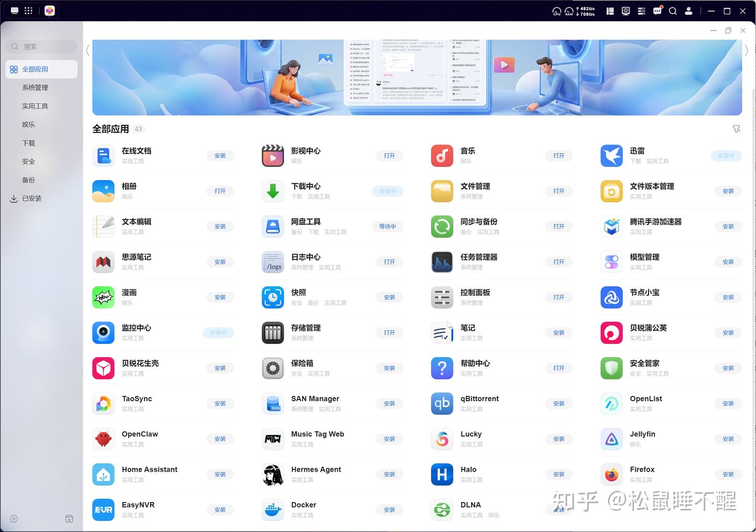Click the 在线文档 app icon
Image resolution: width=756 pixels, height=532 pixels.
(103, 156)
